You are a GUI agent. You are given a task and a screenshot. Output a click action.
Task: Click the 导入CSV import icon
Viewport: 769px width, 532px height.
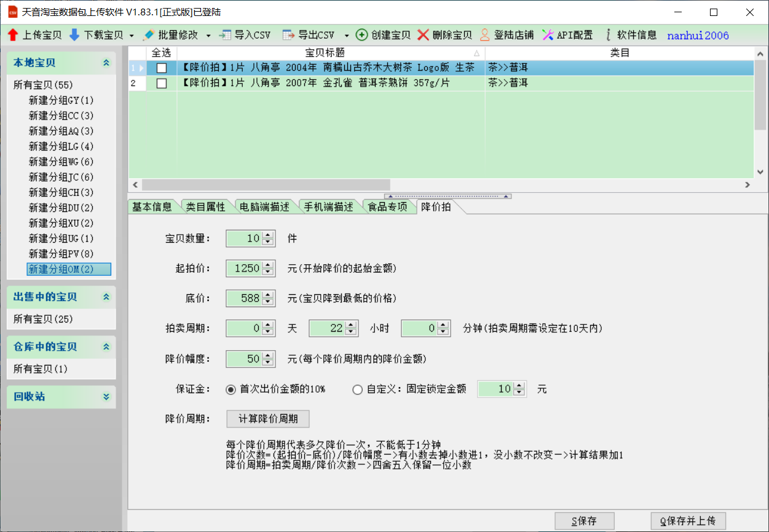coord(226,35)
